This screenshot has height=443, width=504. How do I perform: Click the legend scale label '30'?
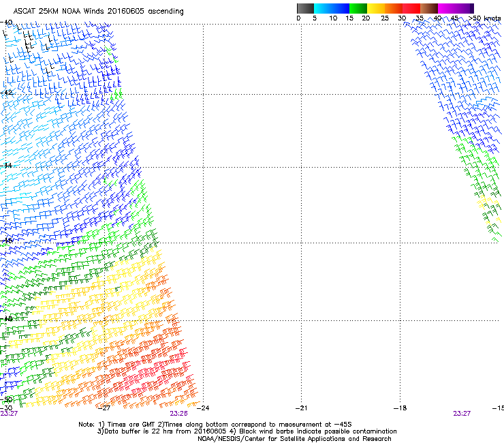(402, 18)
